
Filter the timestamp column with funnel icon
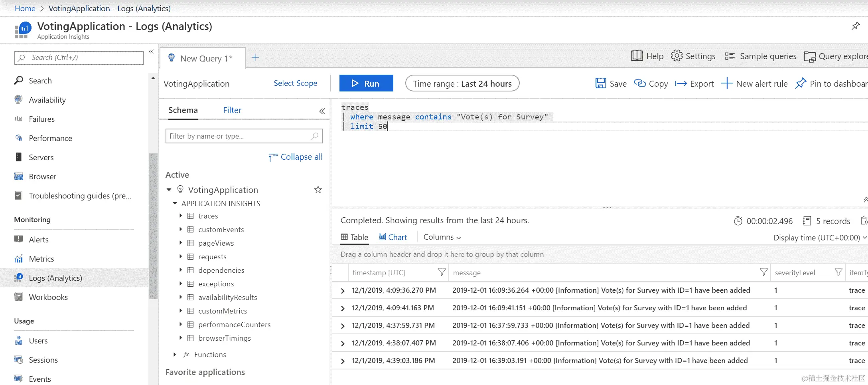point(442,272)
